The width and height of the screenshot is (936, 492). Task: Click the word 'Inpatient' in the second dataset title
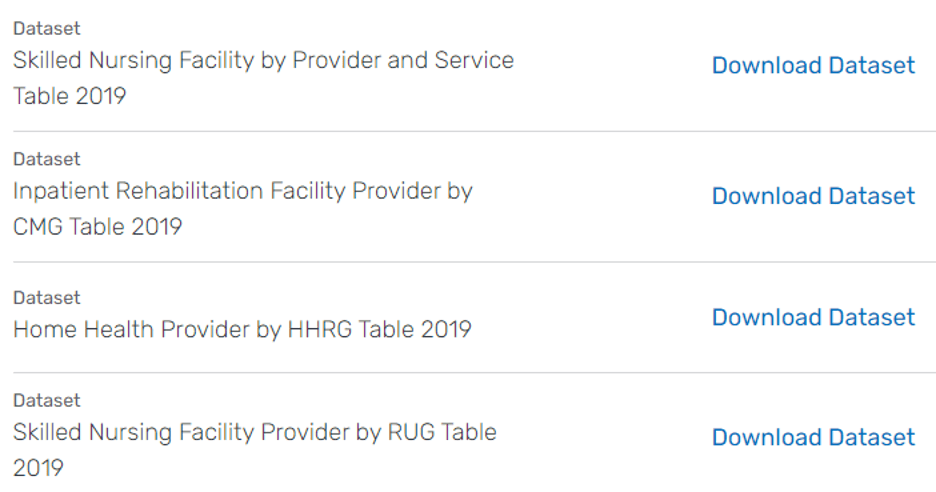coord(60,191)
